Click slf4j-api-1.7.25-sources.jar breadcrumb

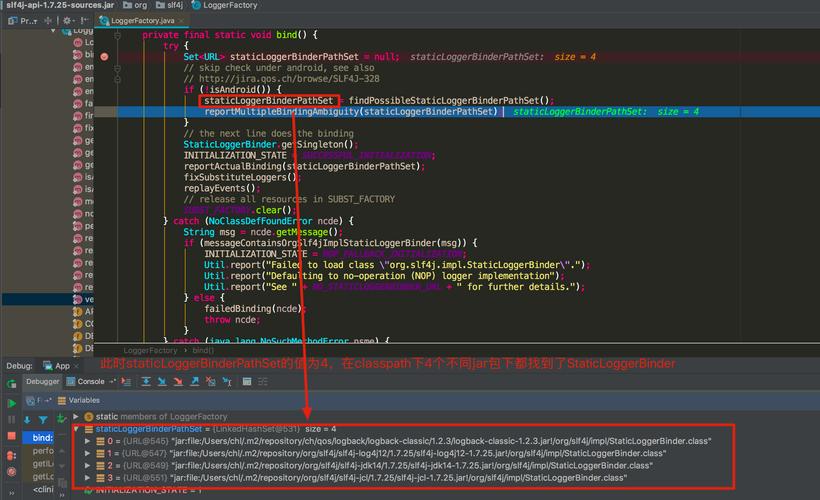(x=60, y=5)
